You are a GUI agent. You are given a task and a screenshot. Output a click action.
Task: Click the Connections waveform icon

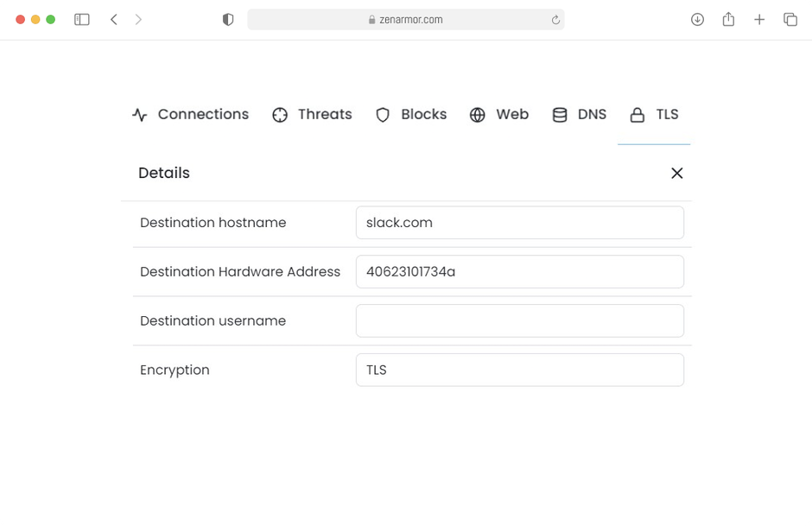tap(139, 114)
